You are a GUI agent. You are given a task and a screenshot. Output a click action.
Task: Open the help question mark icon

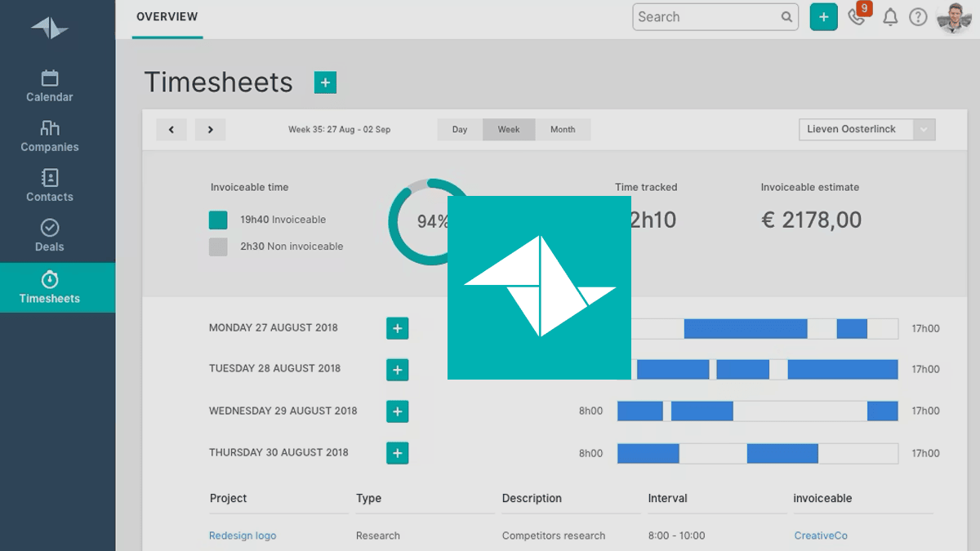pyautogui.click(x=918, y=17)
